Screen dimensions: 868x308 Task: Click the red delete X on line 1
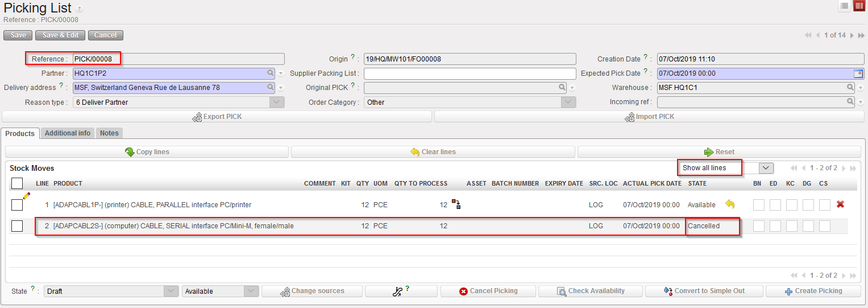pos(841,205)
